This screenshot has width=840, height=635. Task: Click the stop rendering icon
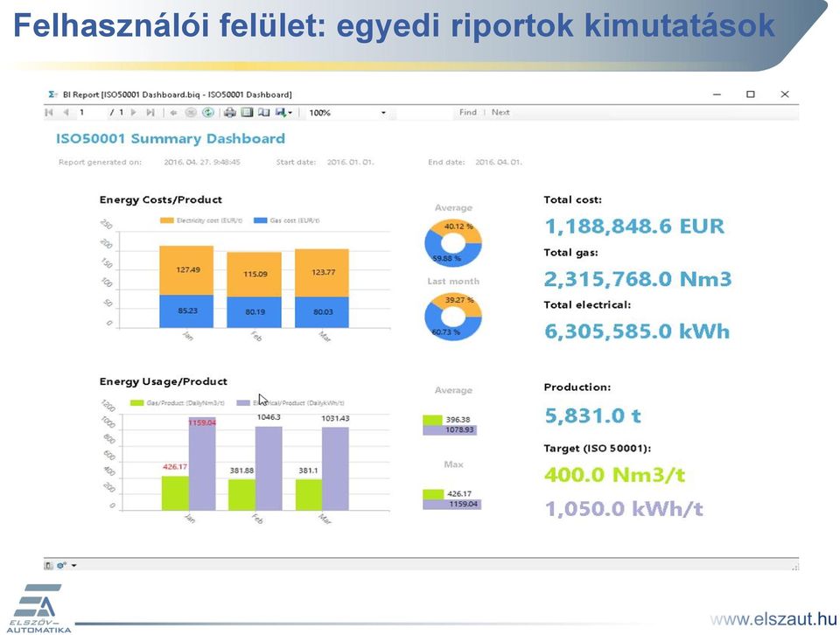[x=191, y=113]
